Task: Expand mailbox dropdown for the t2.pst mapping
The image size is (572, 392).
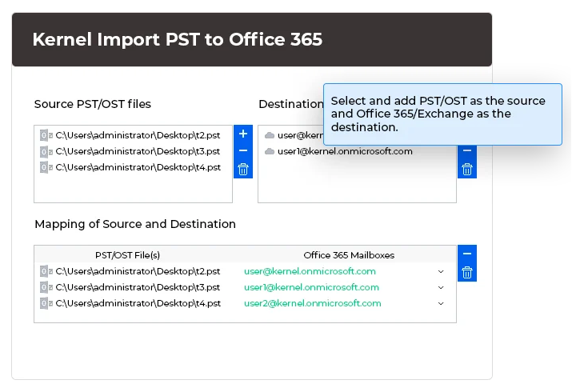Action: [x=441, y=271]
